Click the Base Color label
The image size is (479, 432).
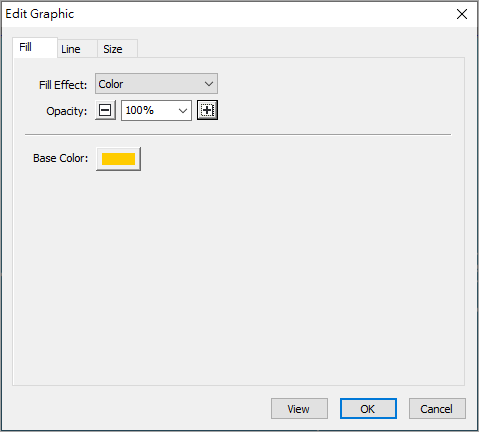click(61, 158)
